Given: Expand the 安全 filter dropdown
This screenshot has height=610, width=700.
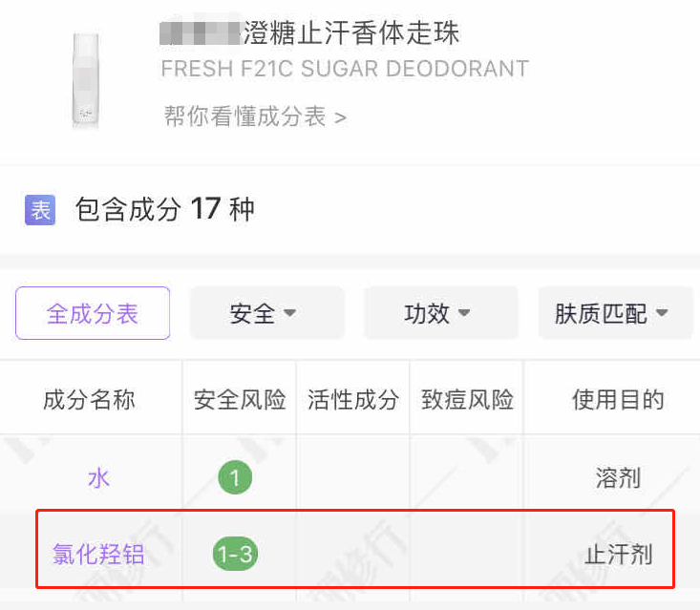Looking at the screenshot, I should [266, 313].
